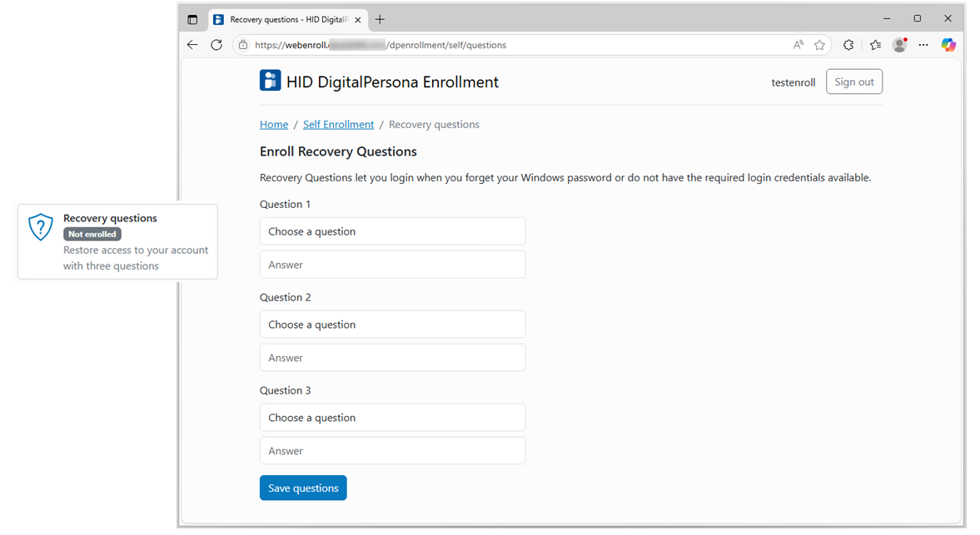The image size is (980, 535).
Task: Open Settings and more ellipsis menu
Action: tap(923, 45)
